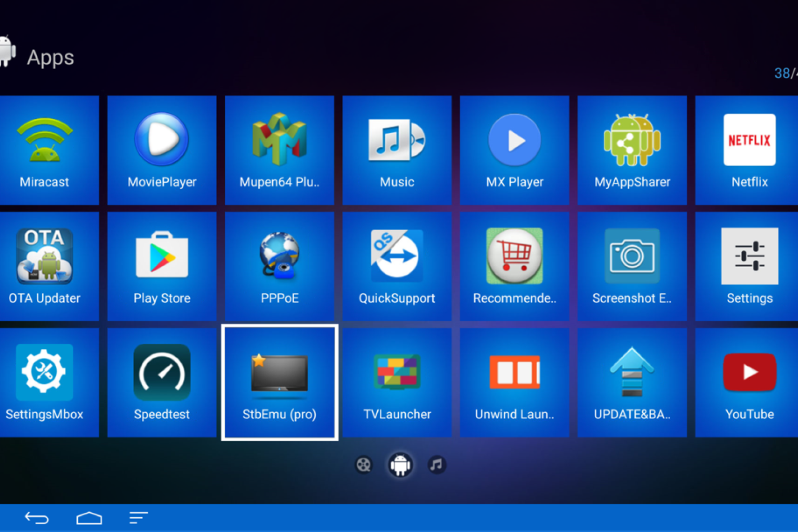798x532 pixels.
Task: Launch YouTube
Action: (x=749, y=382)
